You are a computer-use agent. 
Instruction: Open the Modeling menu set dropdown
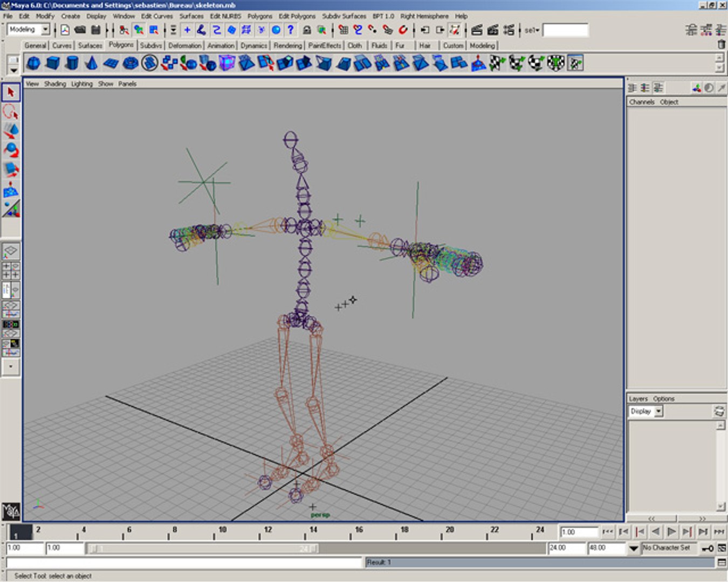pyautogui.click(x=46, y=29)
